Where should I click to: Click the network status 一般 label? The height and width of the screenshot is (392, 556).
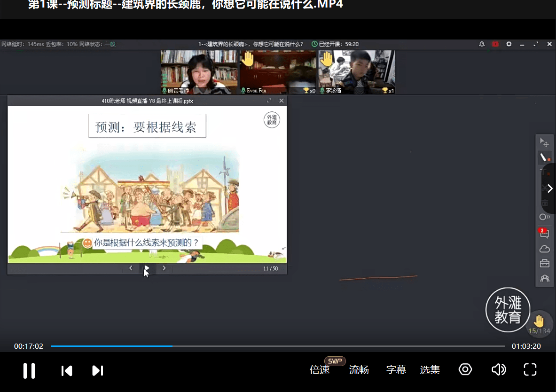110,44
